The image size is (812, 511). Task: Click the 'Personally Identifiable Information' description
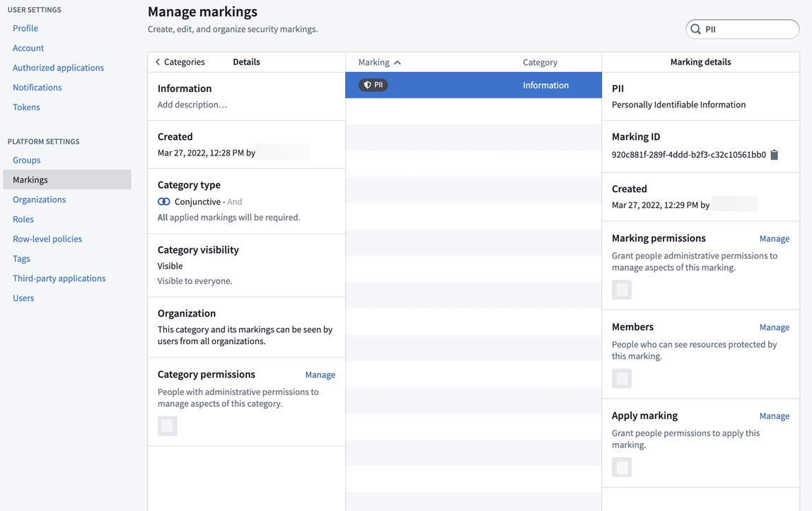(x=678, y=105)
